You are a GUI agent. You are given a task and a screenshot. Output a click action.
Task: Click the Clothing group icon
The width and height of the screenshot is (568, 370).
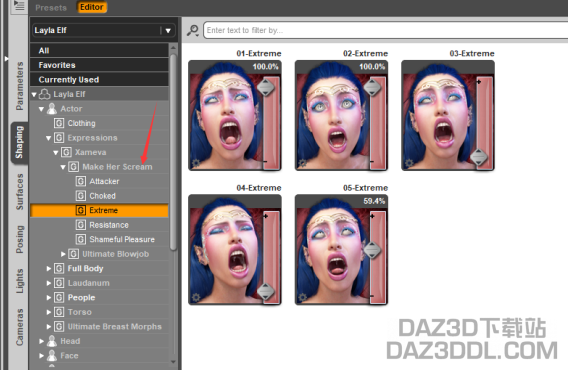coord(59,123)
